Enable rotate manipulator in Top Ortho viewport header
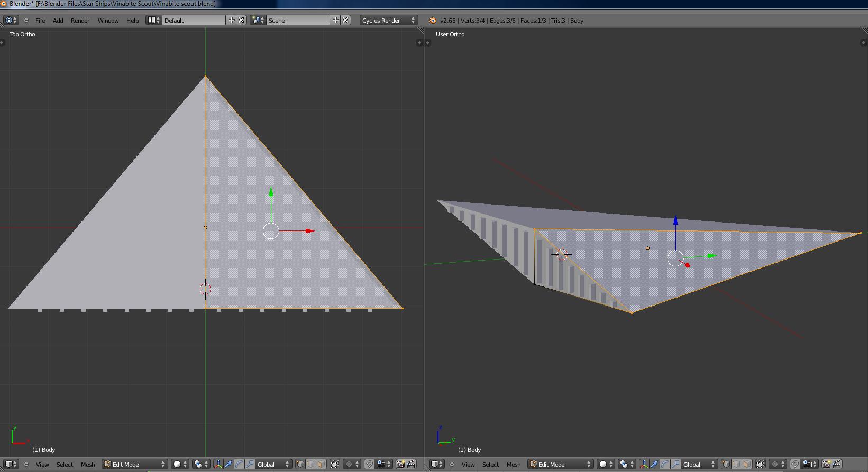The image size is (868, 472). [x=239, y=464]
